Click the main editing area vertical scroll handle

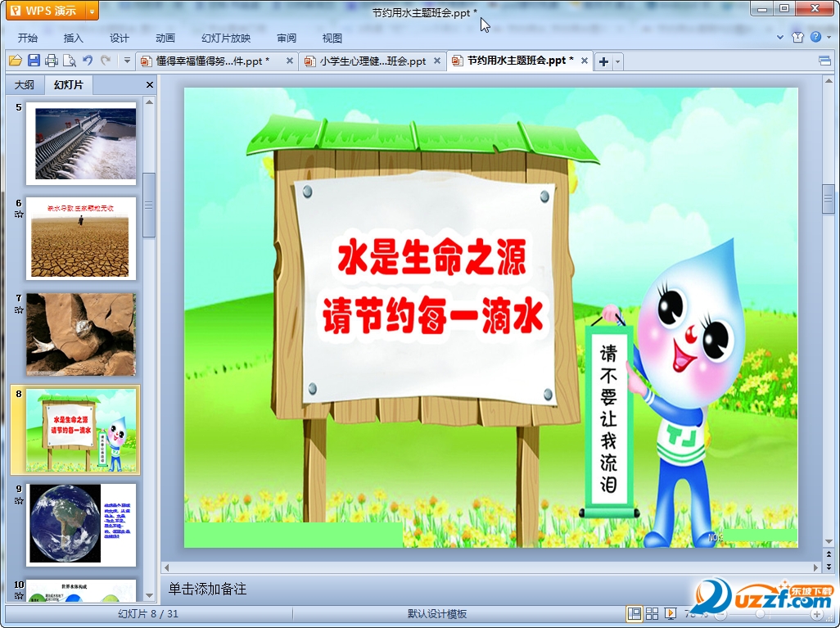click(829, 199)
